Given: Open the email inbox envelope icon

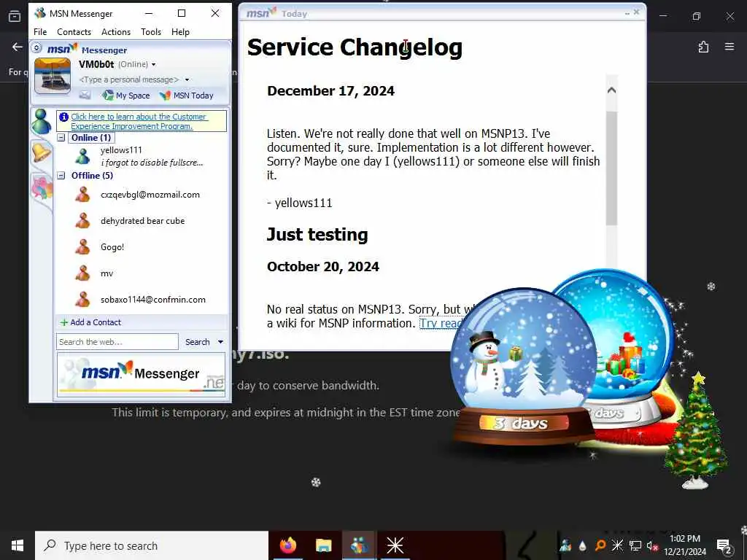Looking at the screenshot, I should coord(85,96).
